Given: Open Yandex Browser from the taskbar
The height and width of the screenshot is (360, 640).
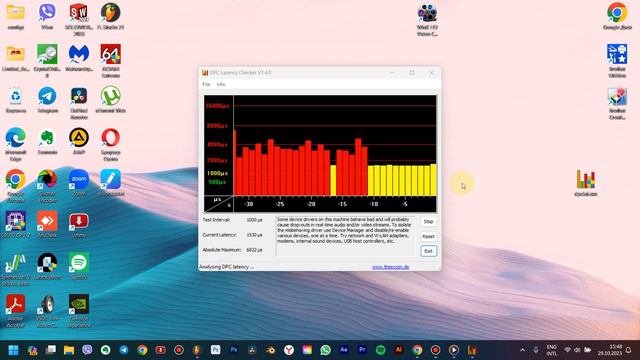Looking at the screenshot, I should (x=289, y=350).
